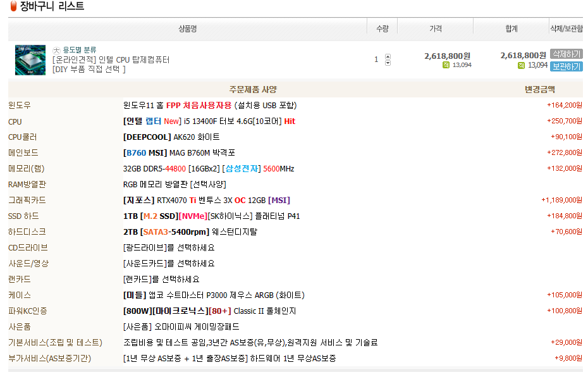The height and width of the screenshot is (372, 588).
Task: Click the SSD 하드 row label
Action: pos(23,216)
